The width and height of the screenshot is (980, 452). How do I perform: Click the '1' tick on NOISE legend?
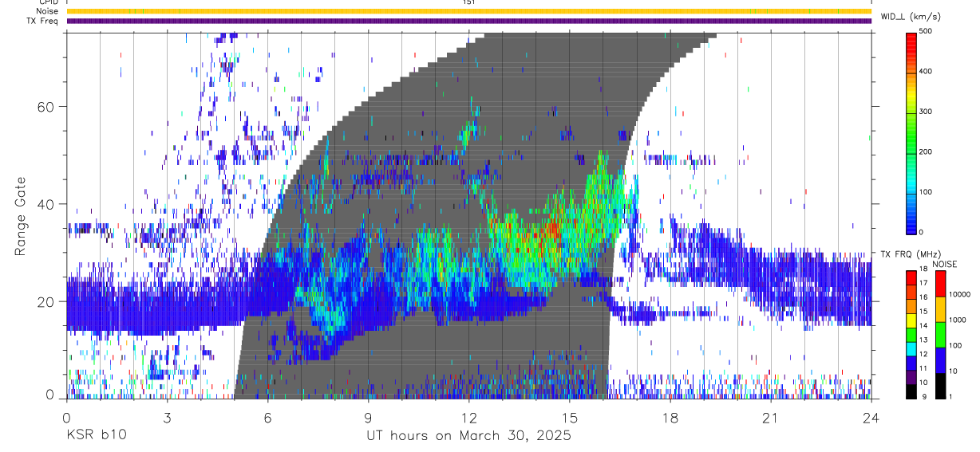(950, 396)
